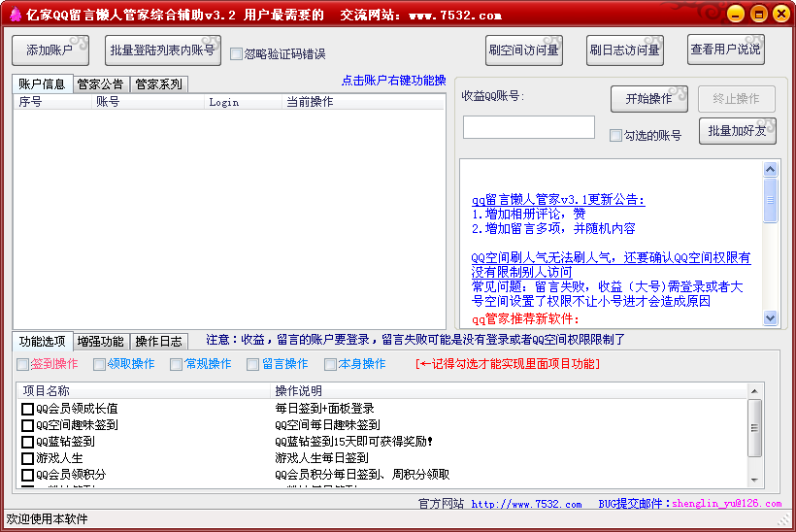Click the 操作说明 column header
The image size is (796, 532).
tap(508, 391)
